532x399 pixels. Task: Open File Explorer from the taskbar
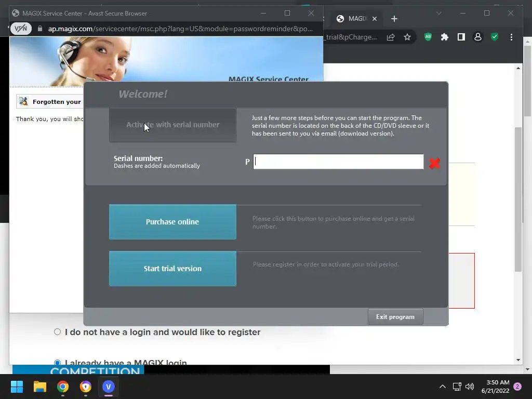click(39, 387)
